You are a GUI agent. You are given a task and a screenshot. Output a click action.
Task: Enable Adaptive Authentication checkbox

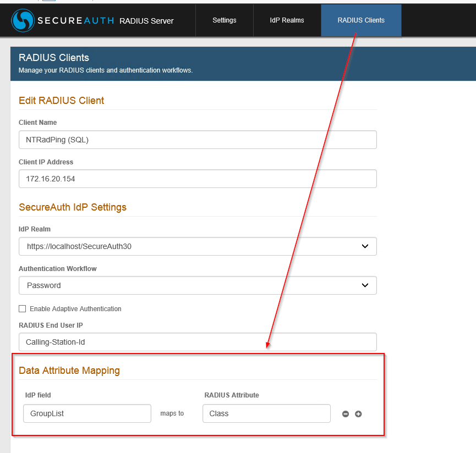click(22, 308)
